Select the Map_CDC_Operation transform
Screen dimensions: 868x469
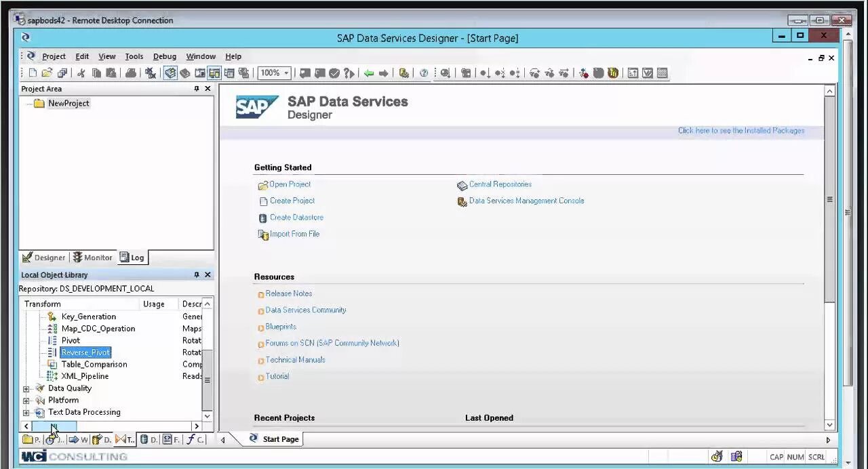tap(98, 329)
